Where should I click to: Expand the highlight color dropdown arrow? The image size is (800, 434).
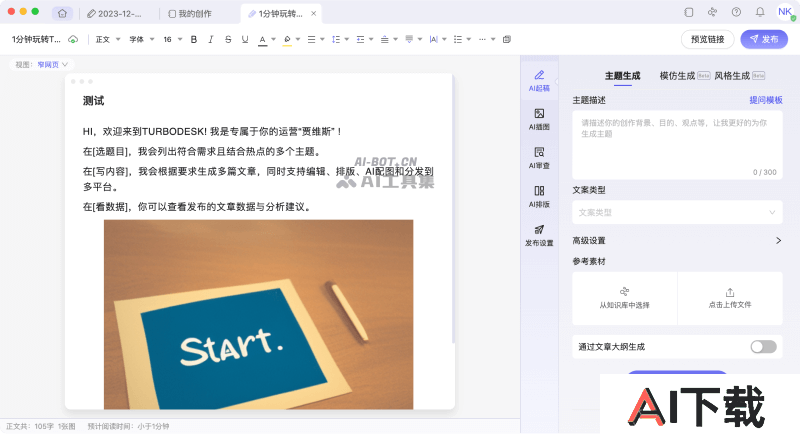pyautogui.click(x=298, y=39)
